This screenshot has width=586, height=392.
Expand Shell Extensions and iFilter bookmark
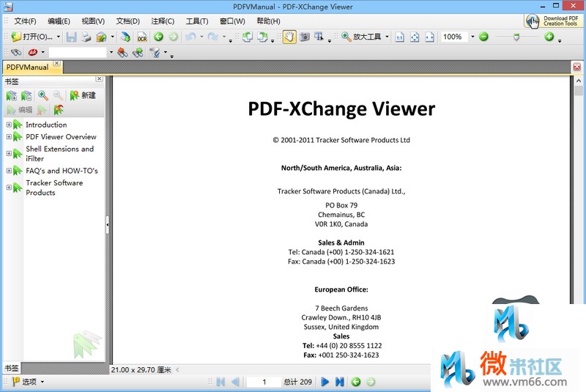9,154
